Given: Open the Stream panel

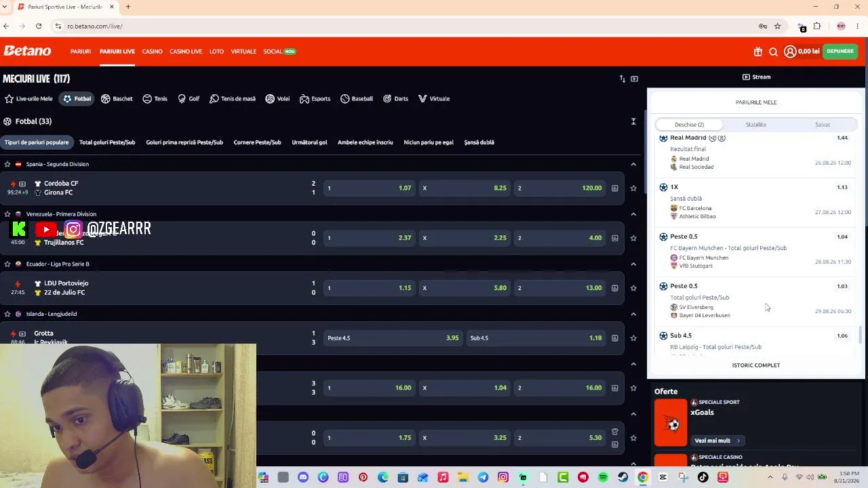Looking at the screenshot, I should tap(756, 77).
